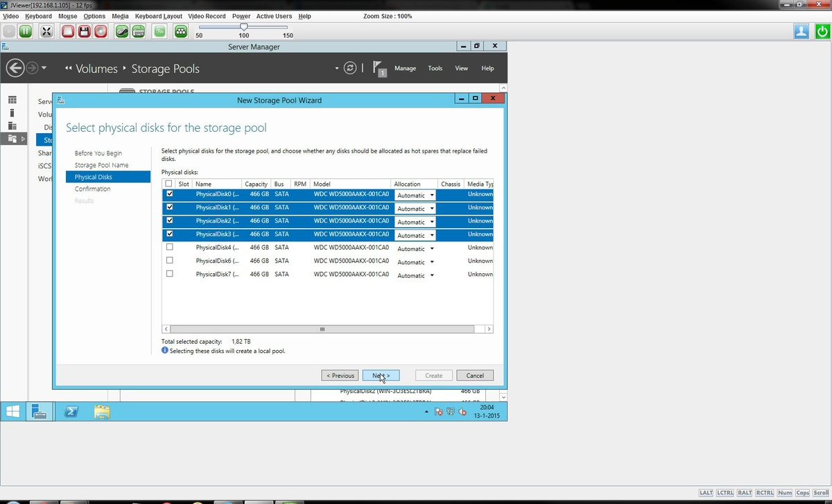The height and width of the screenshot is (504, 832).
Task: Open Allocation dropdown for PhysicalDisk7
Action: [x=415, y=275]
